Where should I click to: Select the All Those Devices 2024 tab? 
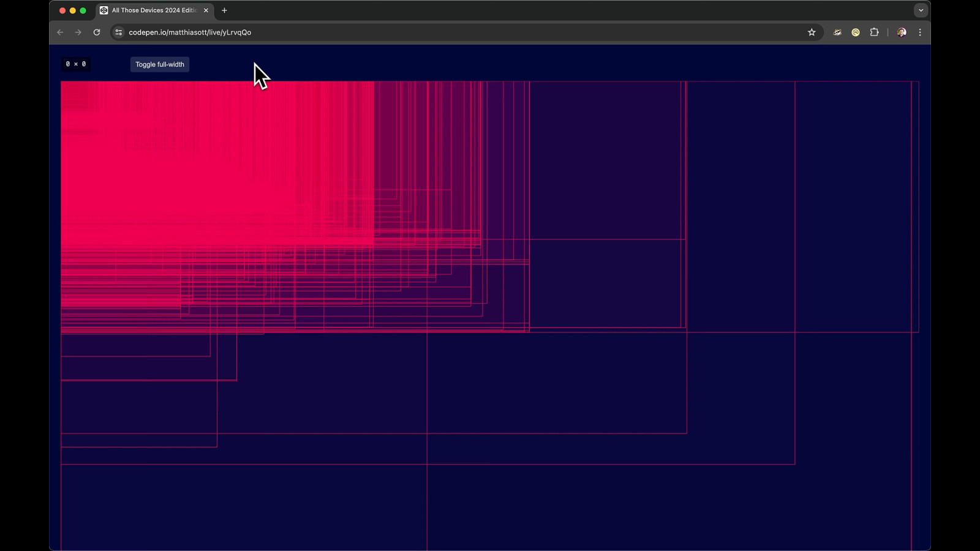pyautogui.click(x=154, y=10)
